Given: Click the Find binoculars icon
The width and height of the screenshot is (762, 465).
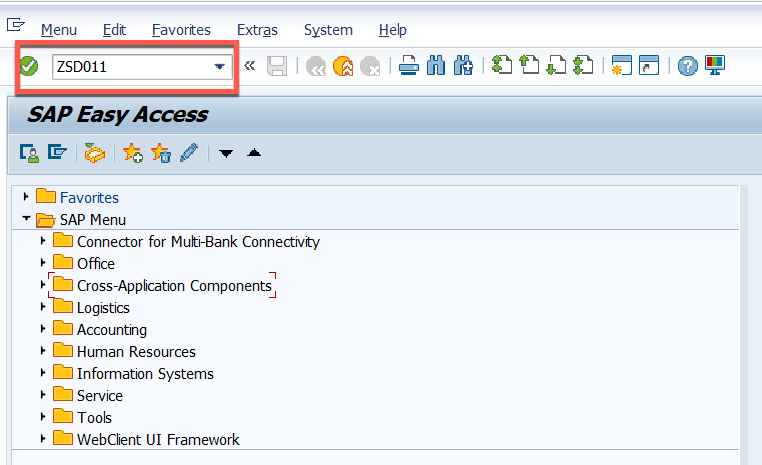Looking at the screenshot, I should point(436,67).
